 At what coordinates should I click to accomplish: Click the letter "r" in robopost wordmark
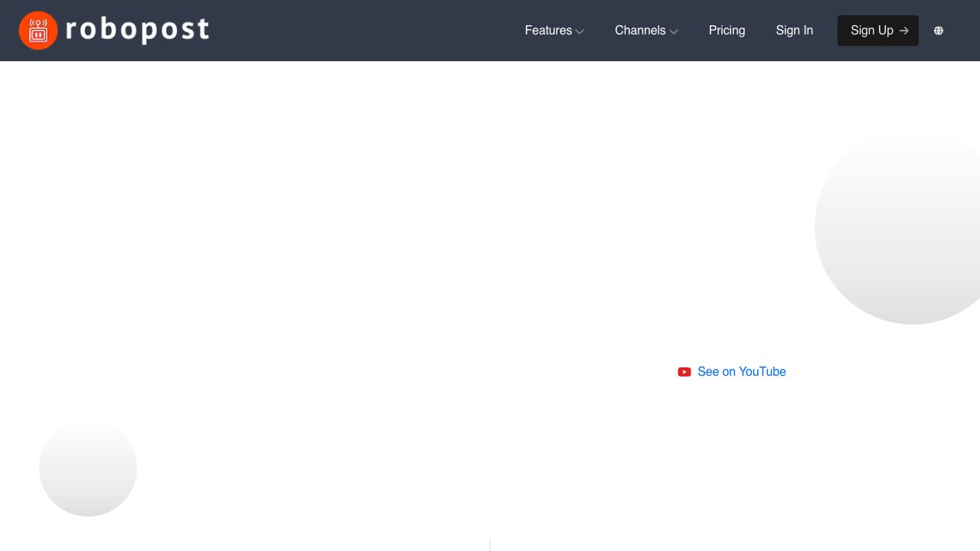click(72, 31)
